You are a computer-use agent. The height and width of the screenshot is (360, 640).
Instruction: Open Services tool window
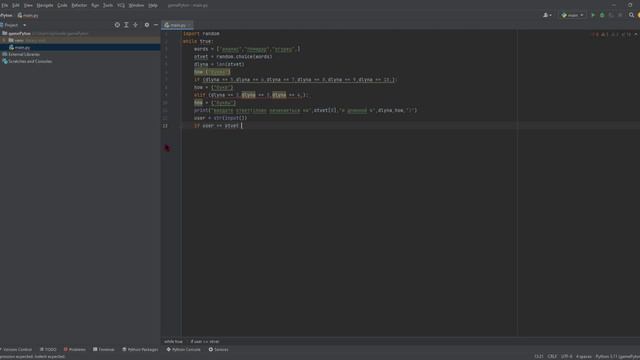pos(218,349)
